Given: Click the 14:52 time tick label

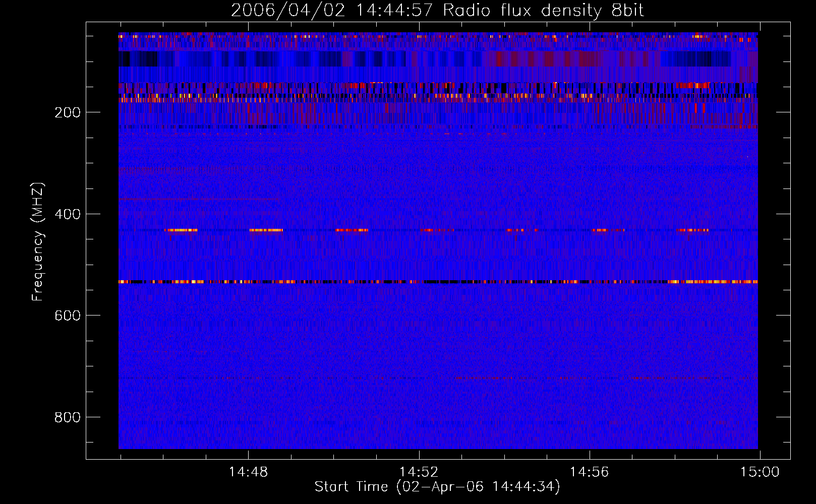Looking at the screenshot, I should tap(419, 472).
